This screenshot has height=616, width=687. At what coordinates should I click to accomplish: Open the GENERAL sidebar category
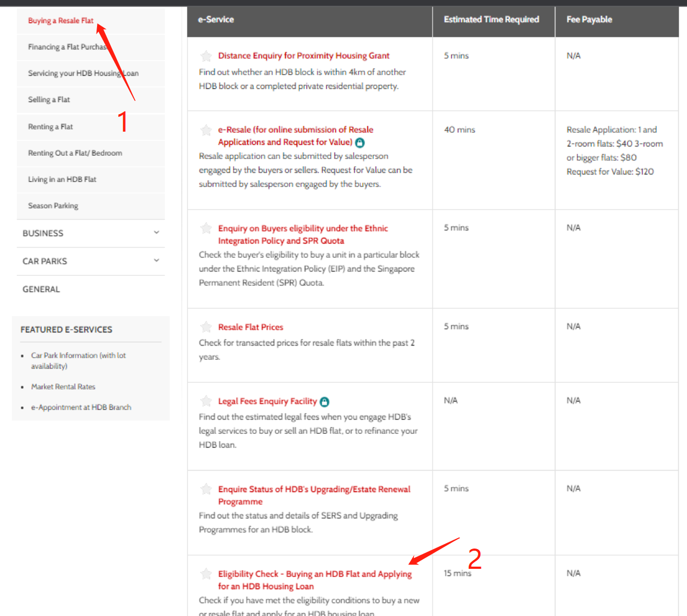pos(41,289)
